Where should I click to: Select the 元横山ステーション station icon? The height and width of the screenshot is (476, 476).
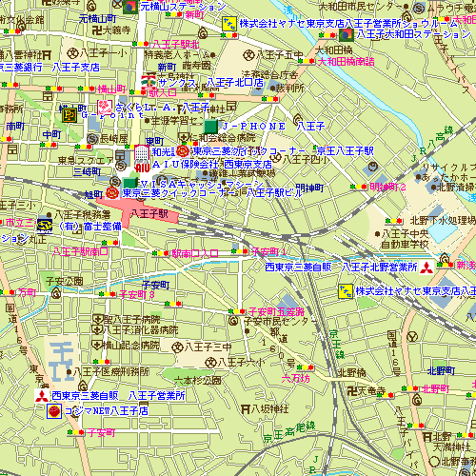130,7
